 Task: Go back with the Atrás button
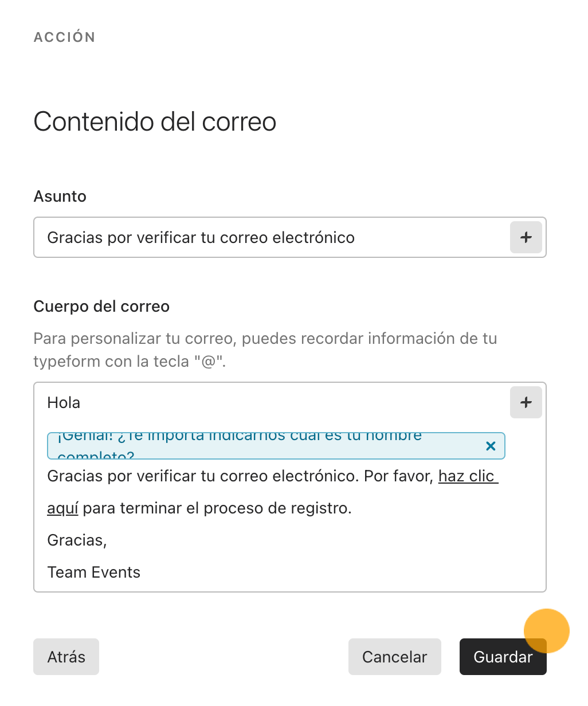(66, 657)
